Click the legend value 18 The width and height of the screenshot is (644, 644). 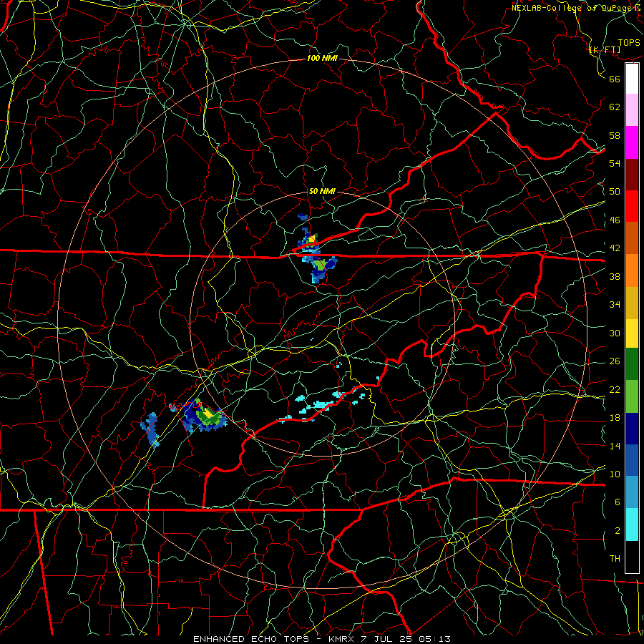(615, 418)
